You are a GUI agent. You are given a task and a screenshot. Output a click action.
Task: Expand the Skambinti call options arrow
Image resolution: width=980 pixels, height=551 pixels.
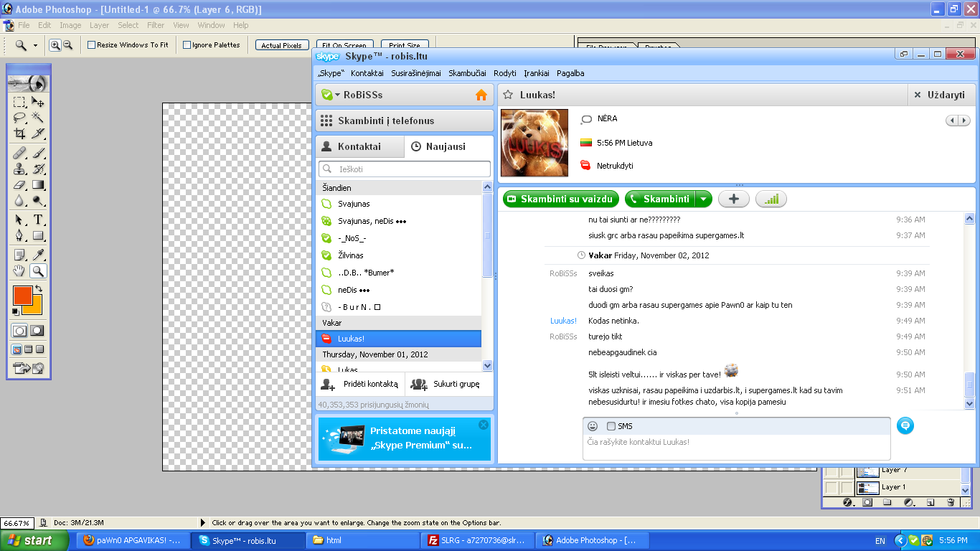(704, 199)
